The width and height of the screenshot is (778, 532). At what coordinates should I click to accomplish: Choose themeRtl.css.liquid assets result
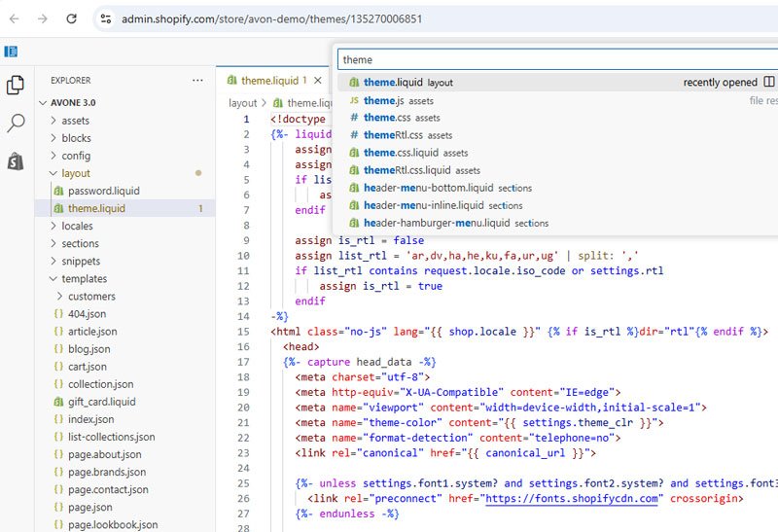555,170
